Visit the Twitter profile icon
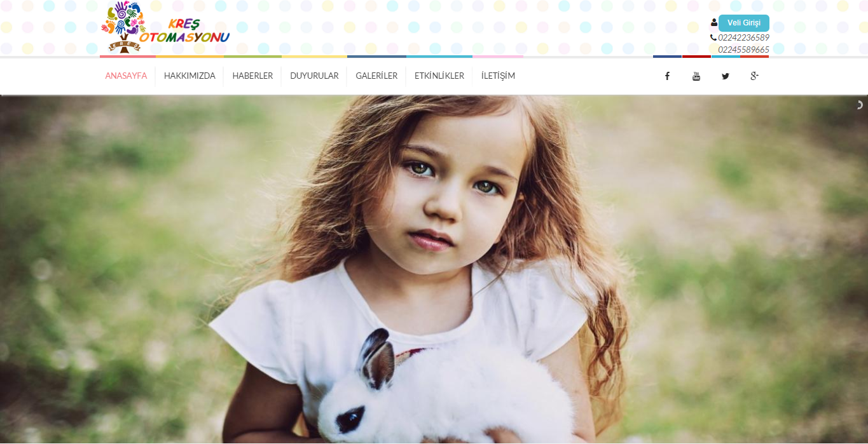The width and height of the screenshot is (868, 444). point(726,76)
